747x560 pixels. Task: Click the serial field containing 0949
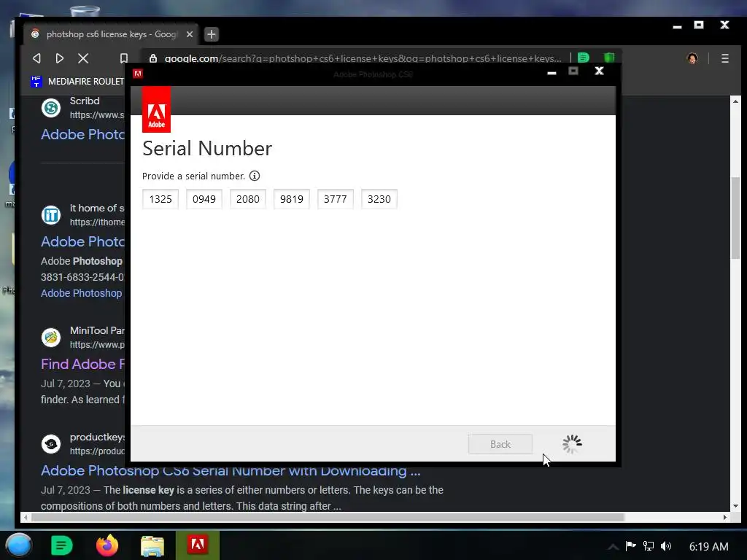204,199
